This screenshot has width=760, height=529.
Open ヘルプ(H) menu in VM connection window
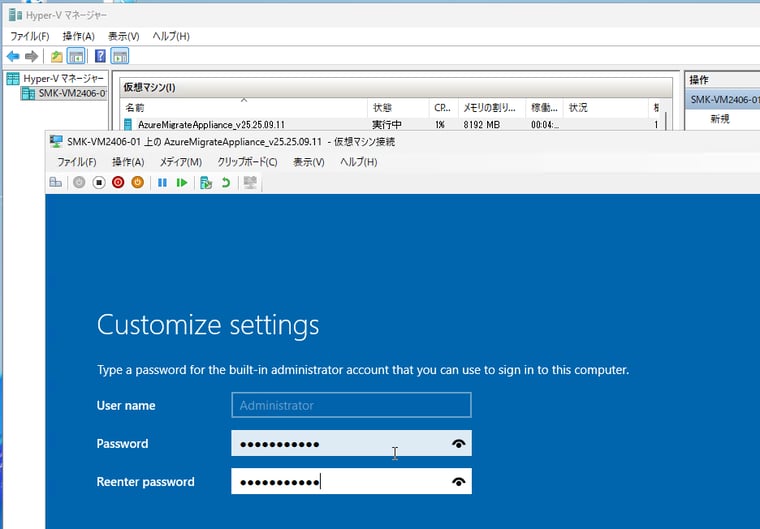pos(358,162)
